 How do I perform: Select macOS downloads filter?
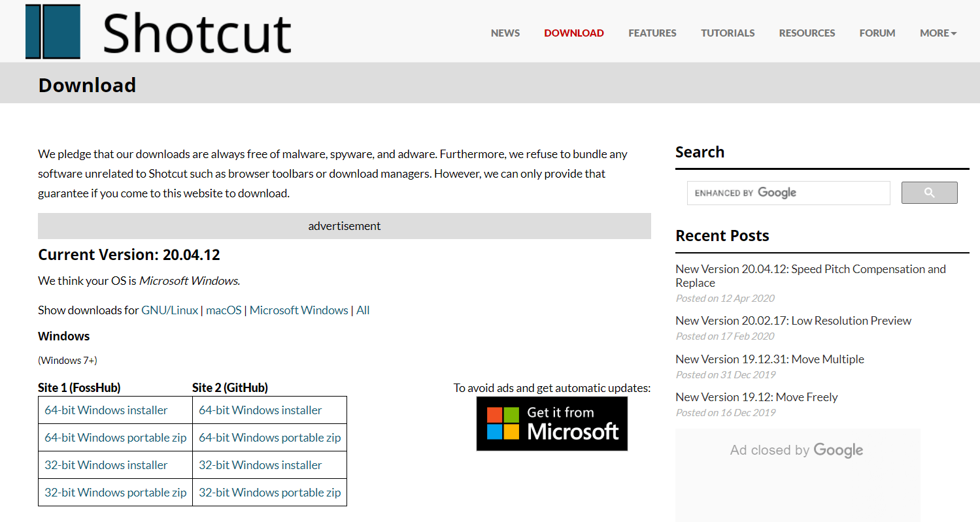(224, 310)
